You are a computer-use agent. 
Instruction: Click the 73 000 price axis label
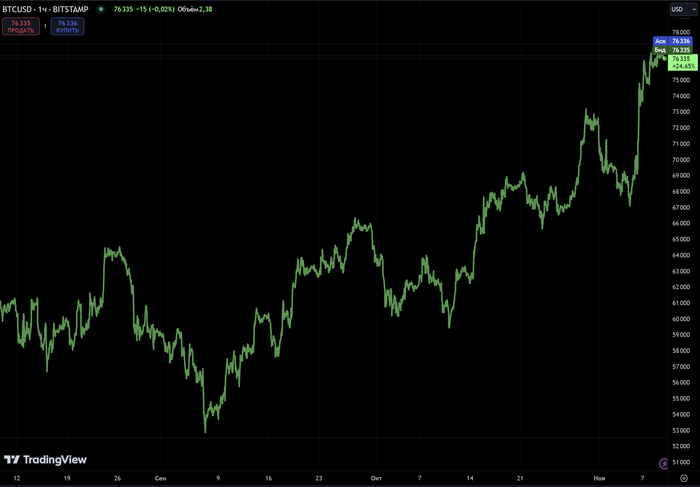pos(681,112)
